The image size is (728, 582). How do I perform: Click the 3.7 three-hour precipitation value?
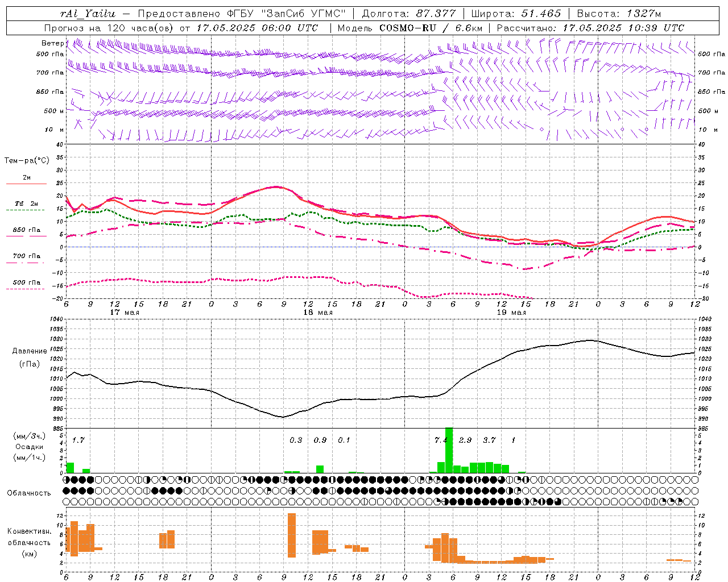tap(489, 440)
